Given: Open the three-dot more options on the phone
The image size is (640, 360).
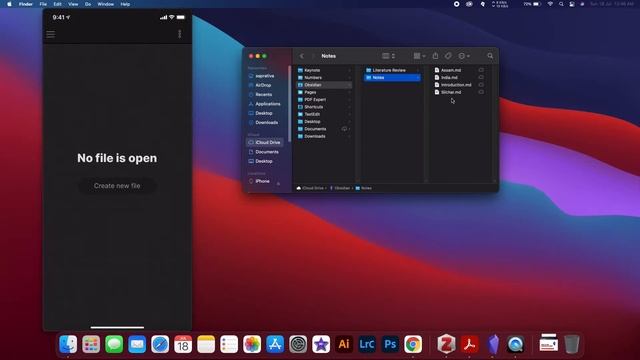Looking at the screenshot, I should (180, 34).
